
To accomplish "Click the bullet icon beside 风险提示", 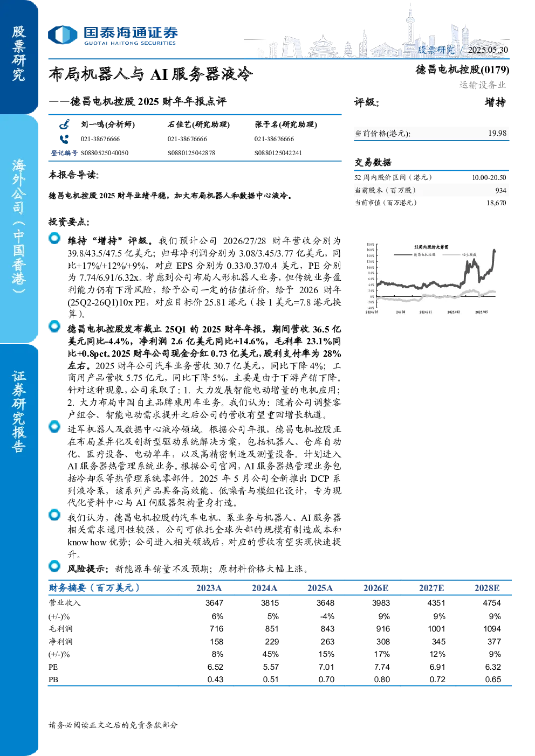I will 54,566.
